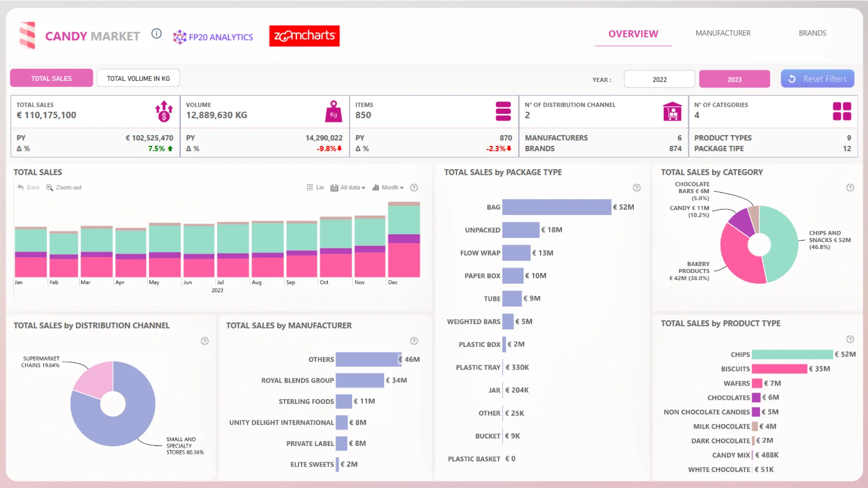Image resolution: width=868 pixels, height=488 pixels.
Task: Open help icon on Package Type chart
Action: tap(637, 188)
